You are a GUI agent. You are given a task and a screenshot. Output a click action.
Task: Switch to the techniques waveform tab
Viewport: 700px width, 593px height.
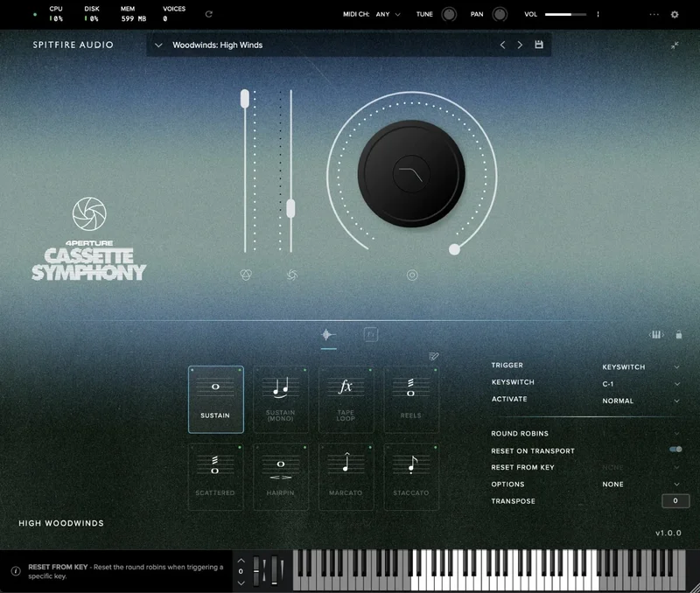(x=328, y=335)
